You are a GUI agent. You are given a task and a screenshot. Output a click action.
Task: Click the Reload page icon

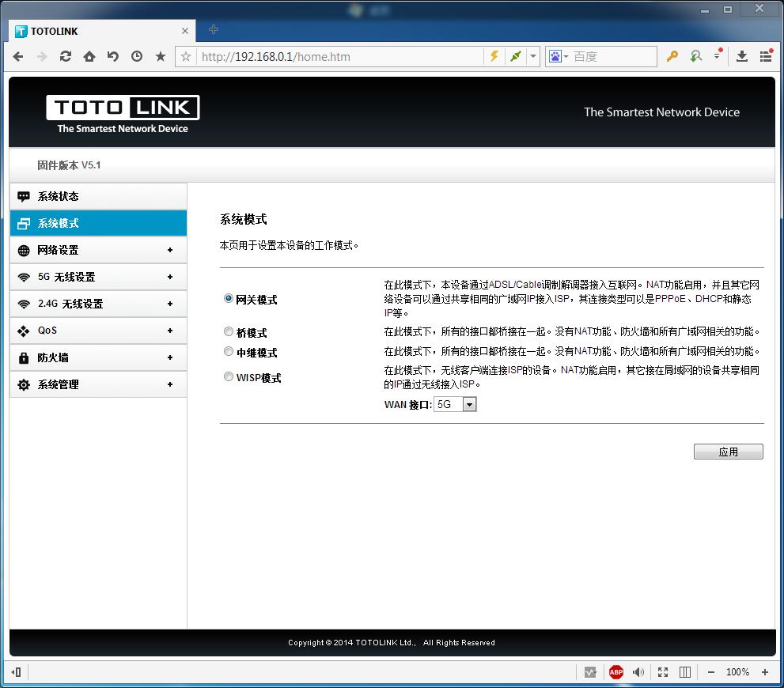[66, 56]
